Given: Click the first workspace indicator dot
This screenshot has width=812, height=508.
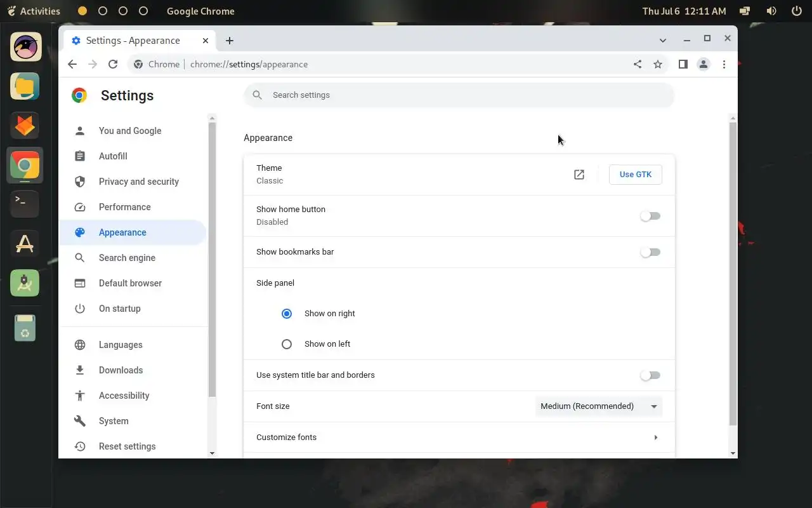Looking at the screenshot, I should pyautogui.click(x=82, y=11).
